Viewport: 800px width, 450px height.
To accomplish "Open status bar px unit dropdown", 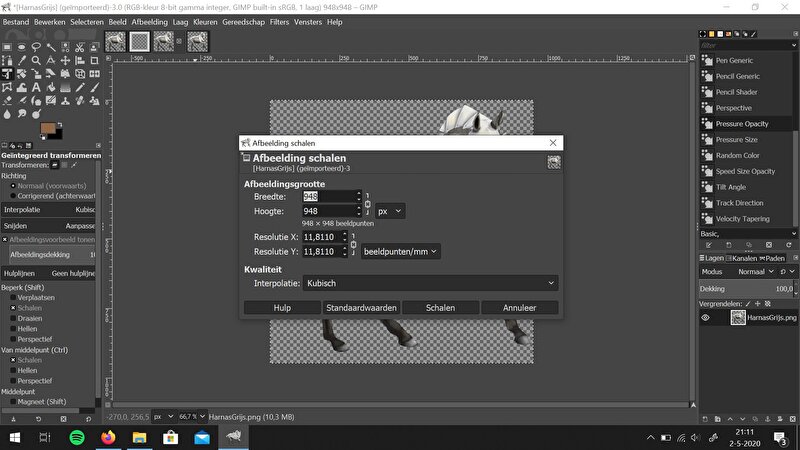I will pos(164,417).
